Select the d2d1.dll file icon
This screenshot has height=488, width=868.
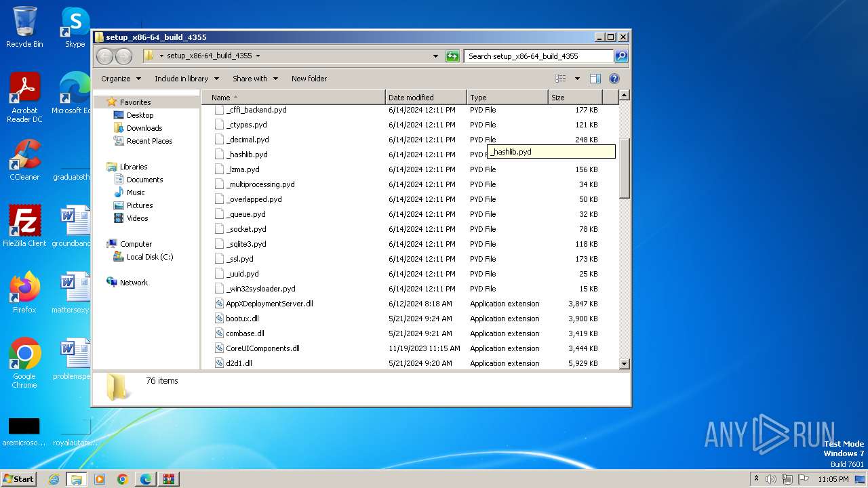tap(219, 363)
